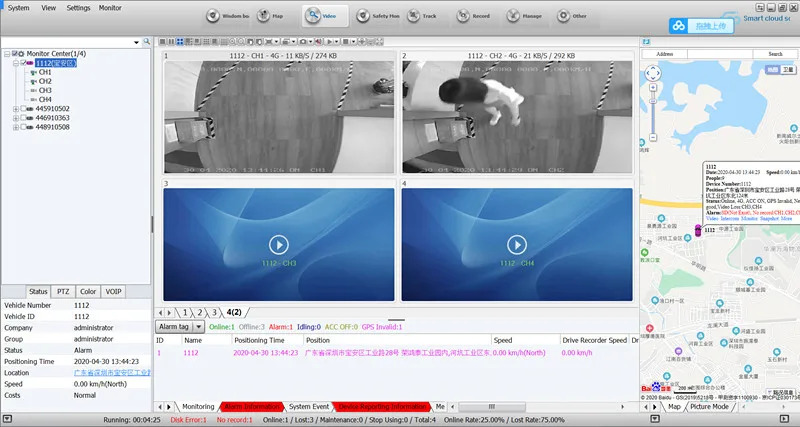Open the Manage module icon
Viewport: 800px width, 427px height.
point(513,16)
